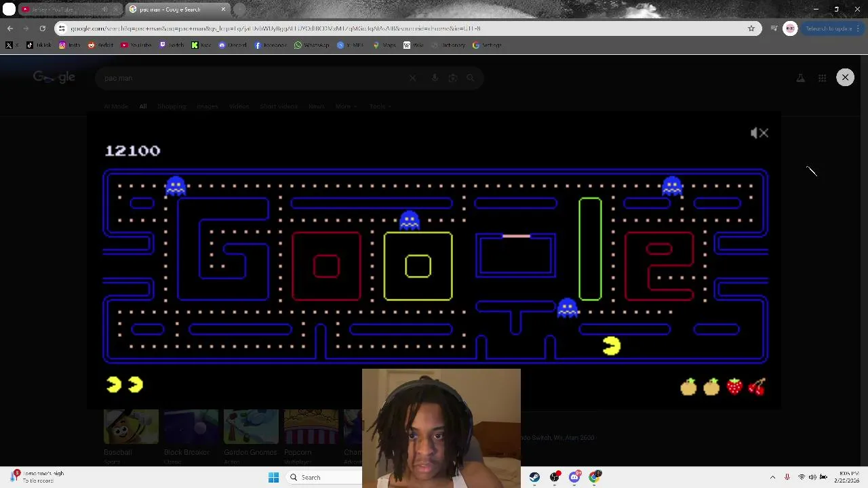Submit search with the magnifier icon
868x488 pixels.
(x=471, y=78)
